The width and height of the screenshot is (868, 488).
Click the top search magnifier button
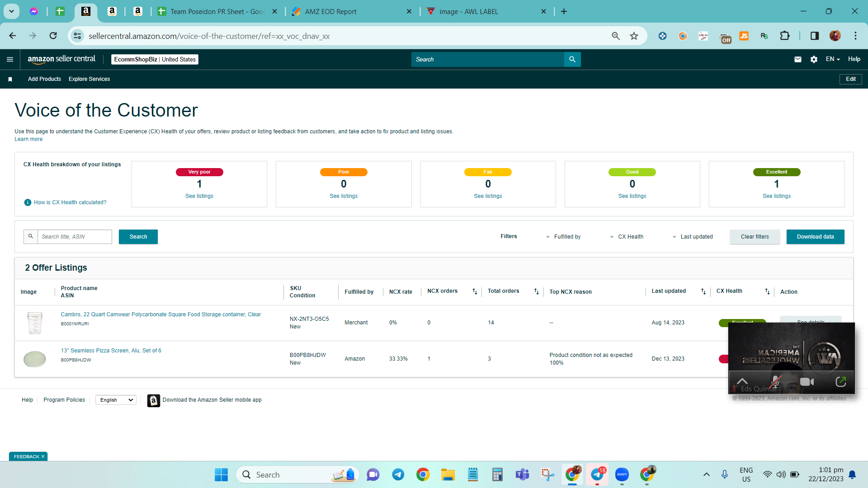pos(572,59)
